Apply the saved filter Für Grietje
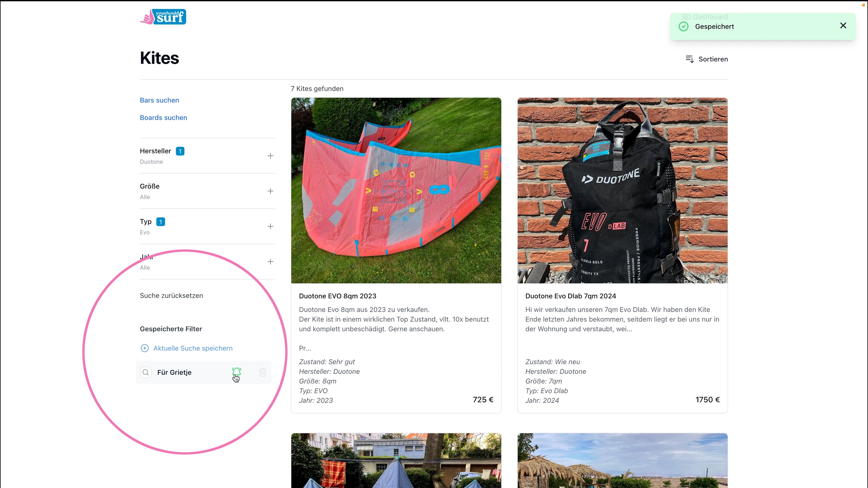Screen dimensions: 868x488 click(x=174, y=373)
